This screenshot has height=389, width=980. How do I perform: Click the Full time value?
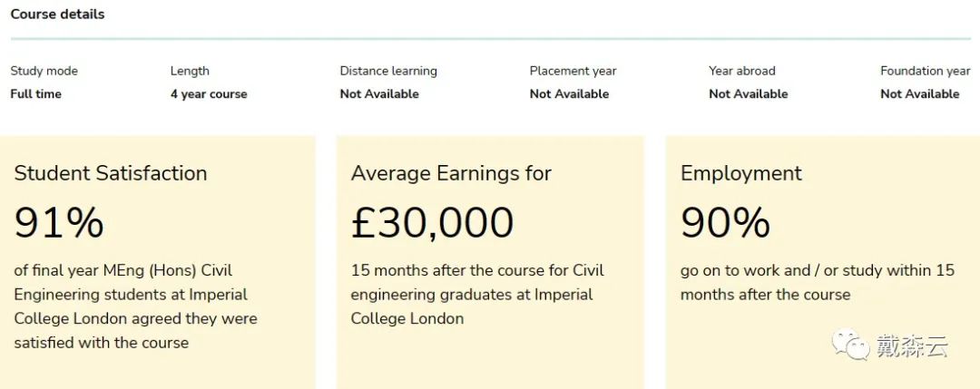coord(36,93)
